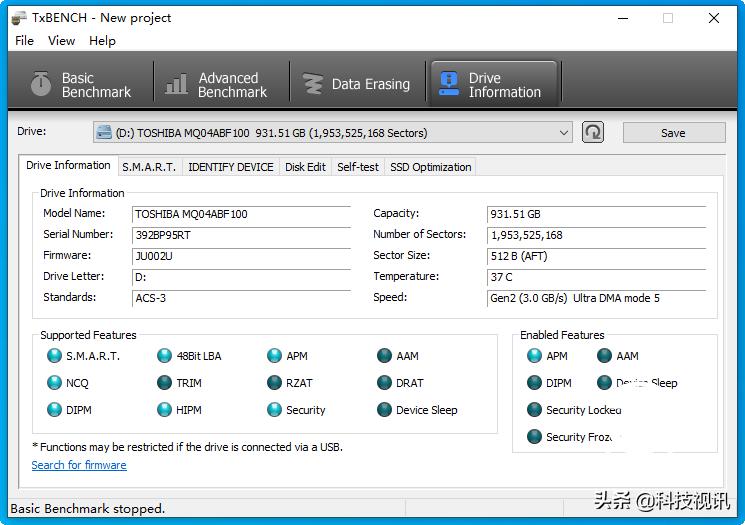This screenshot has height=525, width=745.
Task: Toggle the enabled AAM feature indicator
Action: tap(605, 356)
